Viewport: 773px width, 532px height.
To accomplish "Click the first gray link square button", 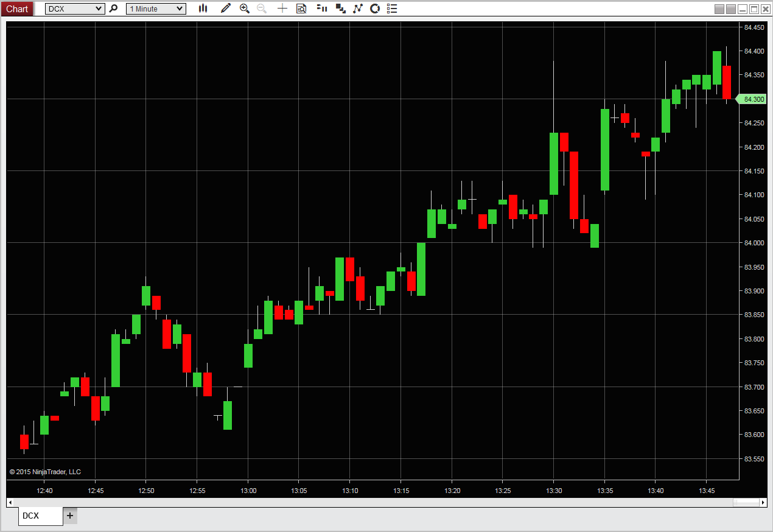I will [719, 9].
